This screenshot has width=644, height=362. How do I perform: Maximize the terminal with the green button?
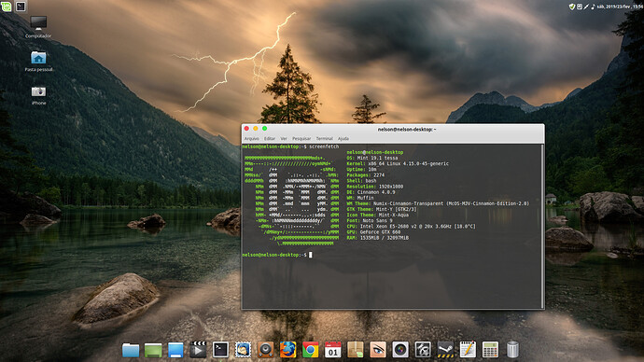(x=264, y=129)
